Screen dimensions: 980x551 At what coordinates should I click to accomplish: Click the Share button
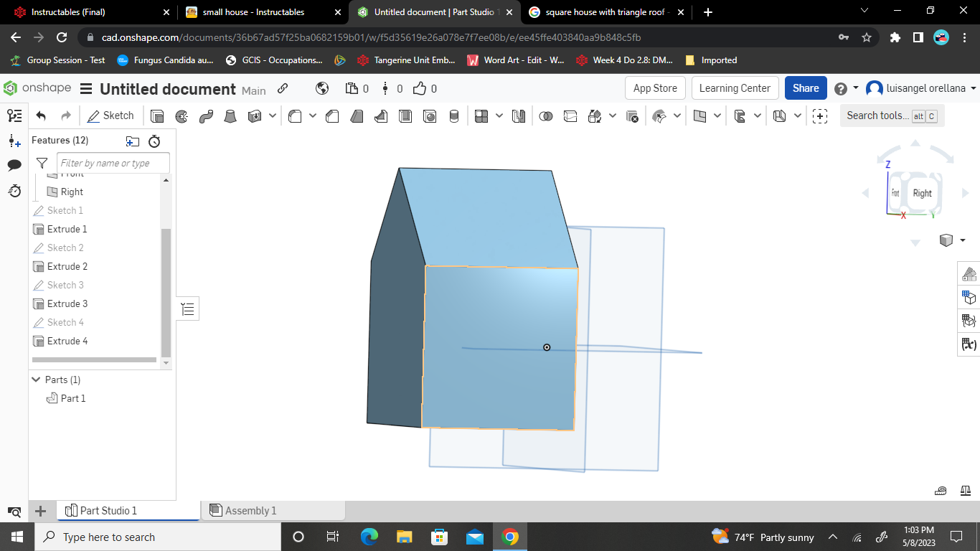(805, 88)
